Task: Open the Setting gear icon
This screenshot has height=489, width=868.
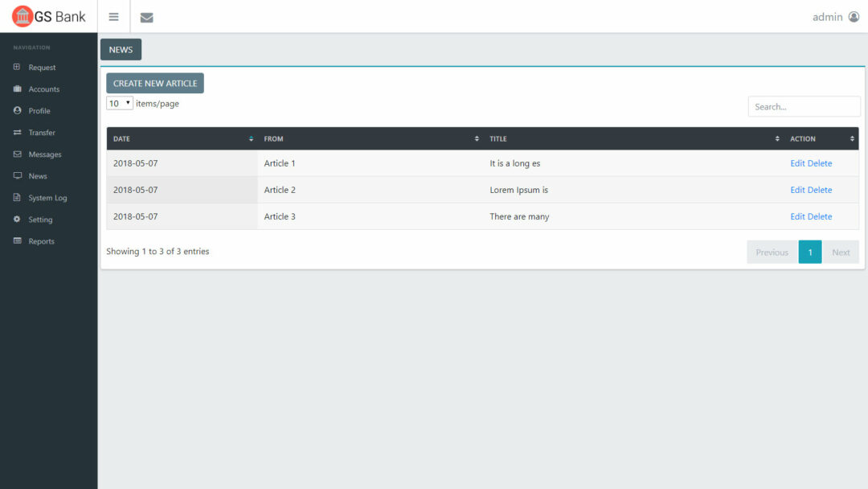Action: (18, 219)
